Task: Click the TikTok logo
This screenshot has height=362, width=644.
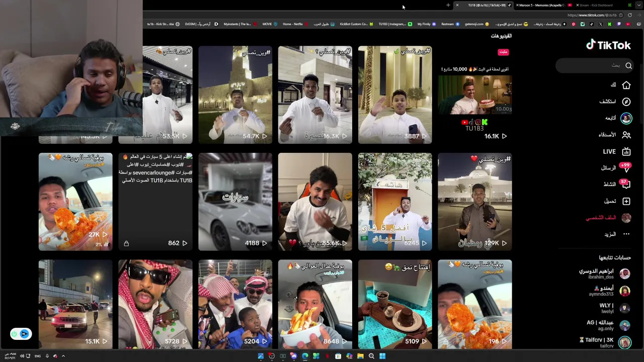Action: click(608, 45)
